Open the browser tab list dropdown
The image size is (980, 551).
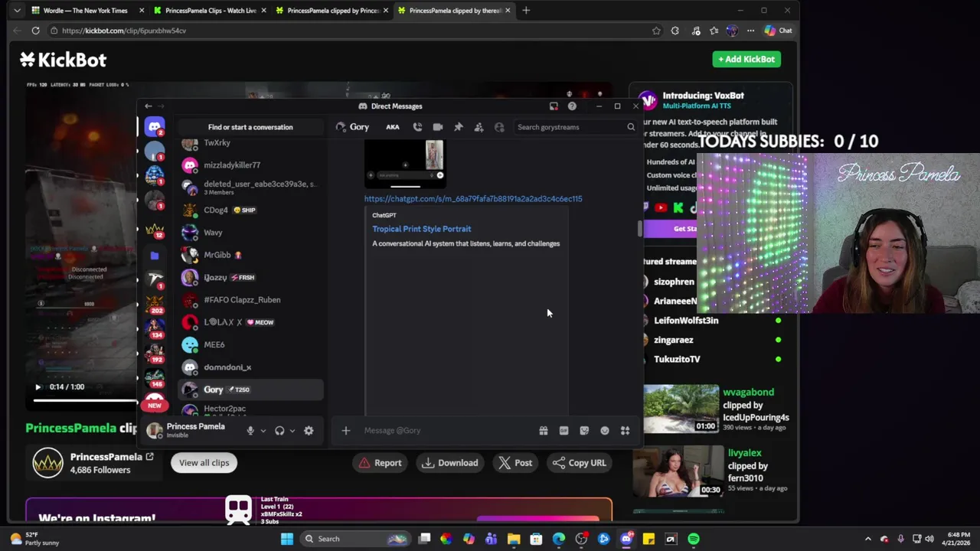pos(17,11)
